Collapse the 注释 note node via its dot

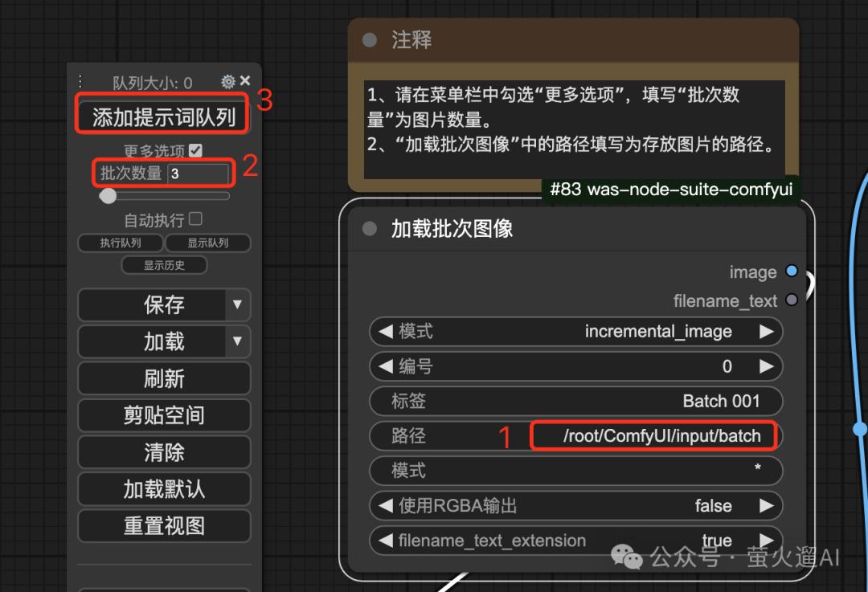(369, 40)
